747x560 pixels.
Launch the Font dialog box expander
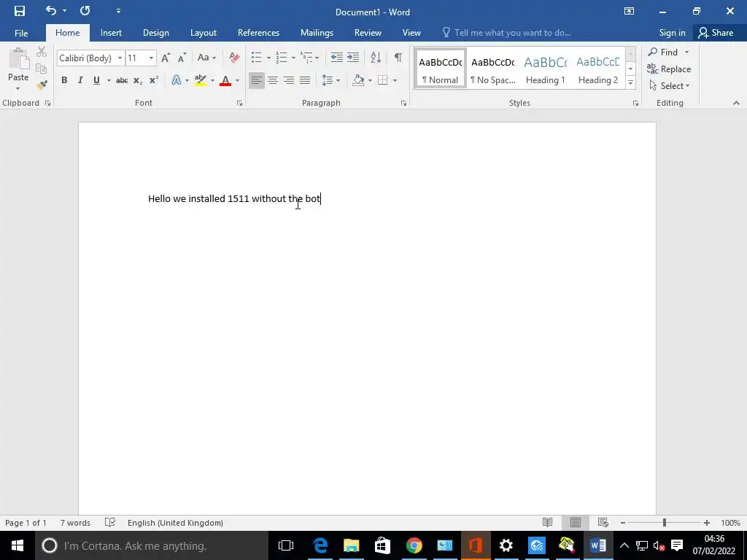coord(239,103)
